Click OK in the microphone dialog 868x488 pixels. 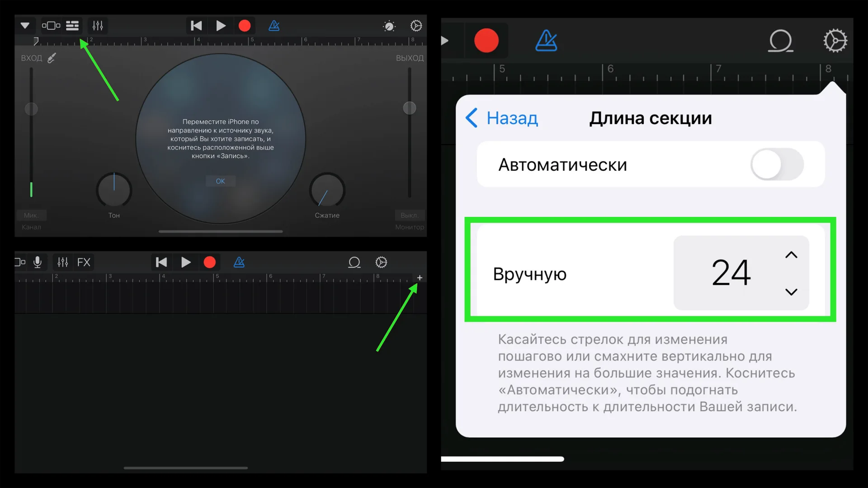tap(219, 181)
